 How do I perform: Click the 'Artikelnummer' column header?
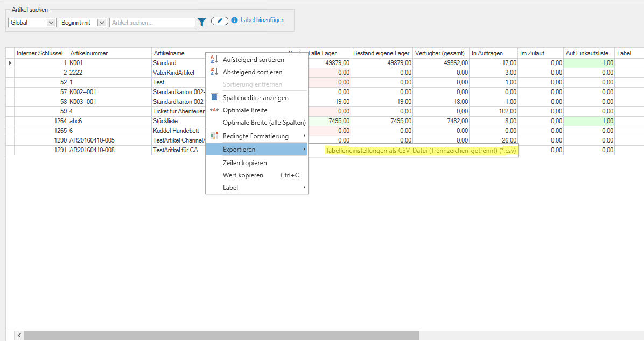110,53
